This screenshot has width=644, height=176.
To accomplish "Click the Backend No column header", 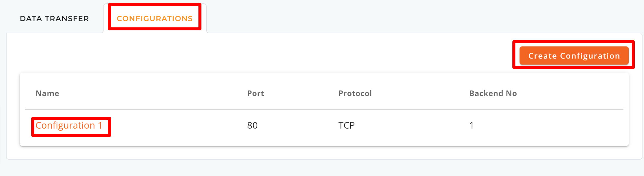I will pos(493,94).
